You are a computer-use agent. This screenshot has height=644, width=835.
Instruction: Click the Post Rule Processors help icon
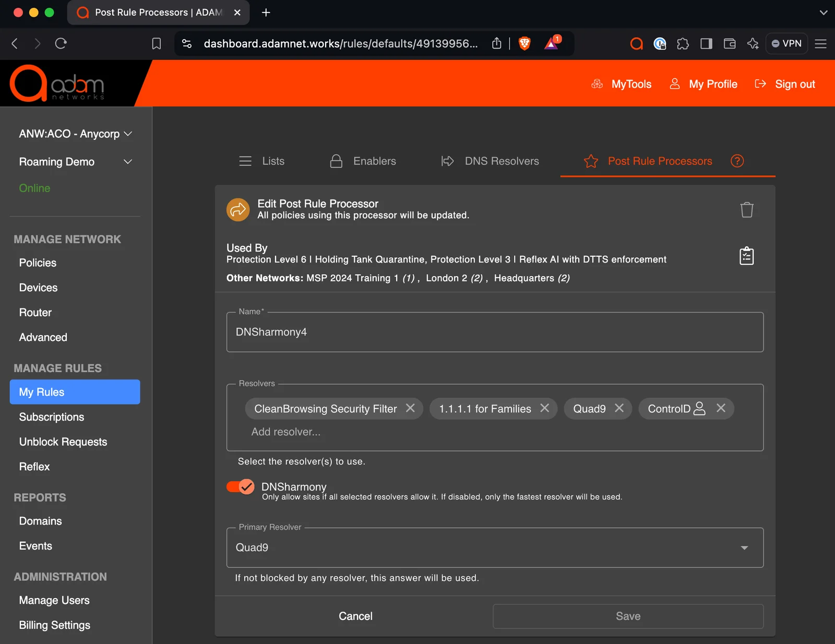[x=737, y=161]
